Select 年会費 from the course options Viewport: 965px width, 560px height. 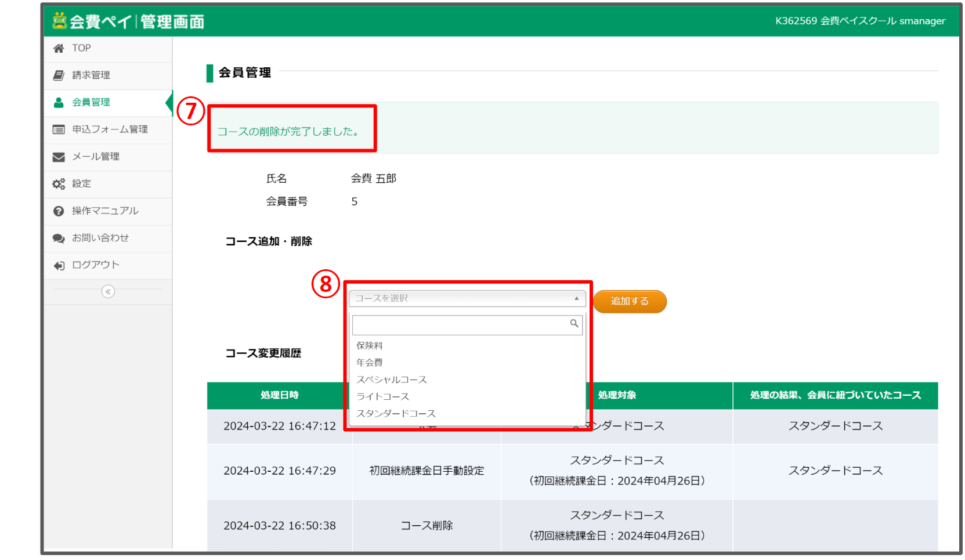click(x=370, y=363)
